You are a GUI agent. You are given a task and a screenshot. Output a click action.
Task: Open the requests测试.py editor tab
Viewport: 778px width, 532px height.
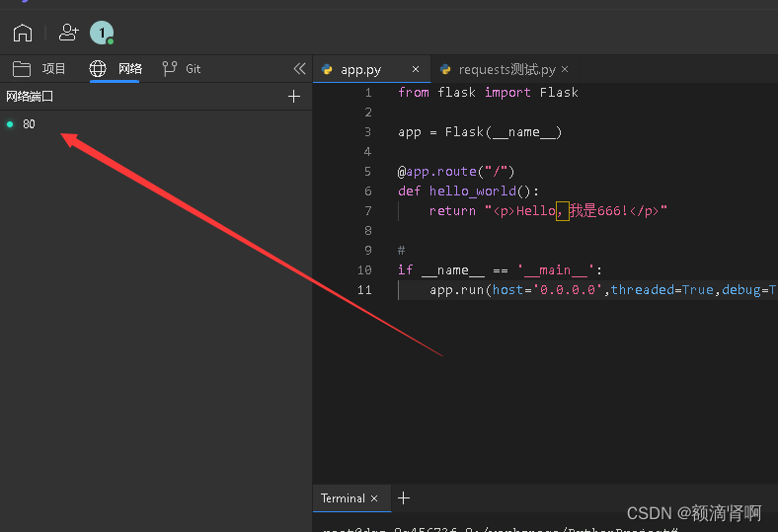pyautogui.click(x=504, y=69)
